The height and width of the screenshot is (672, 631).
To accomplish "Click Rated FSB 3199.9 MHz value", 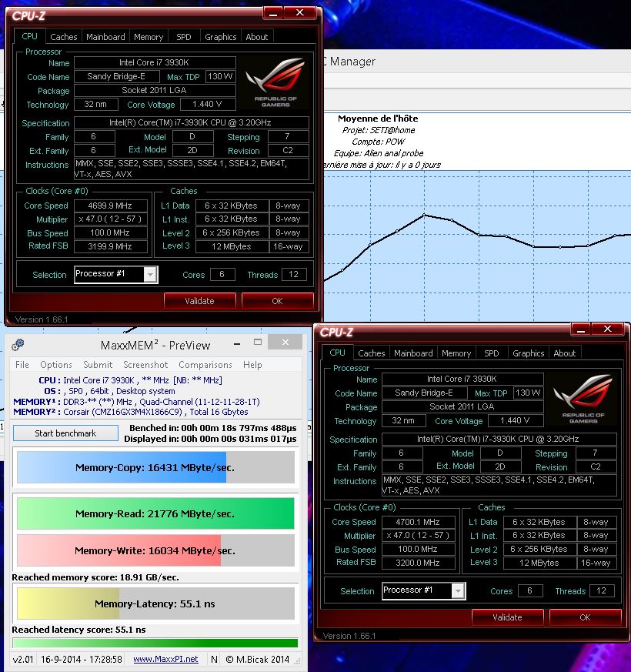I will 111,246.
